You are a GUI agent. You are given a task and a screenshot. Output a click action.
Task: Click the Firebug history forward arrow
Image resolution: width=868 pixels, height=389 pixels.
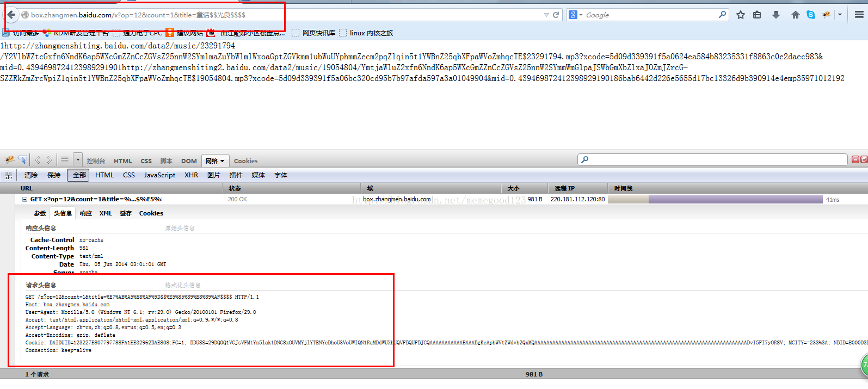coord(50,160)
